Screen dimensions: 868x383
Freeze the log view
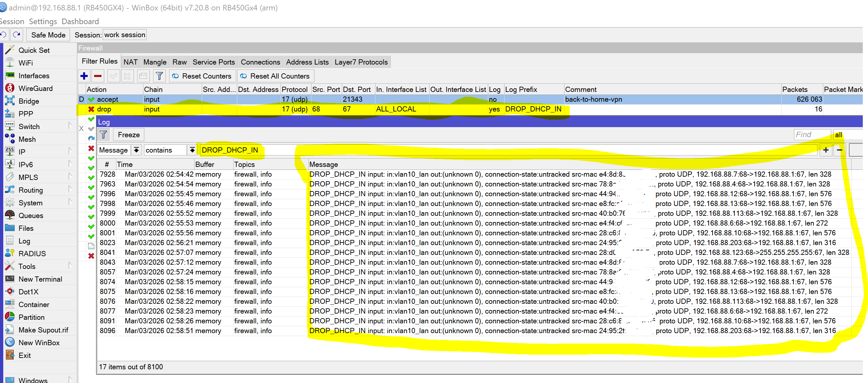pyautogui.click(x=128, y=135)
